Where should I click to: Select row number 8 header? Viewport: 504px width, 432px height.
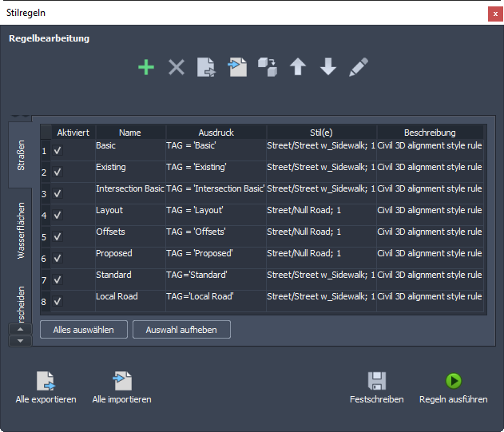(x=46, y=301)
